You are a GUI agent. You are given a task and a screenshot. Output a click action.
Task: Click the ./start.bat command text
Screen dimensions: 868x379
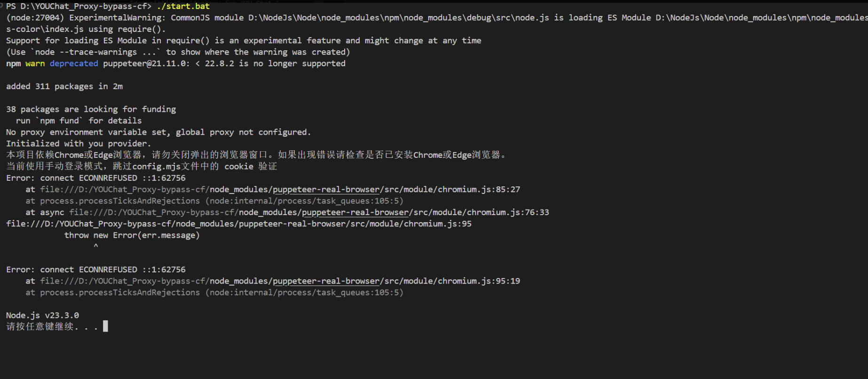click(x=183, y=6)
